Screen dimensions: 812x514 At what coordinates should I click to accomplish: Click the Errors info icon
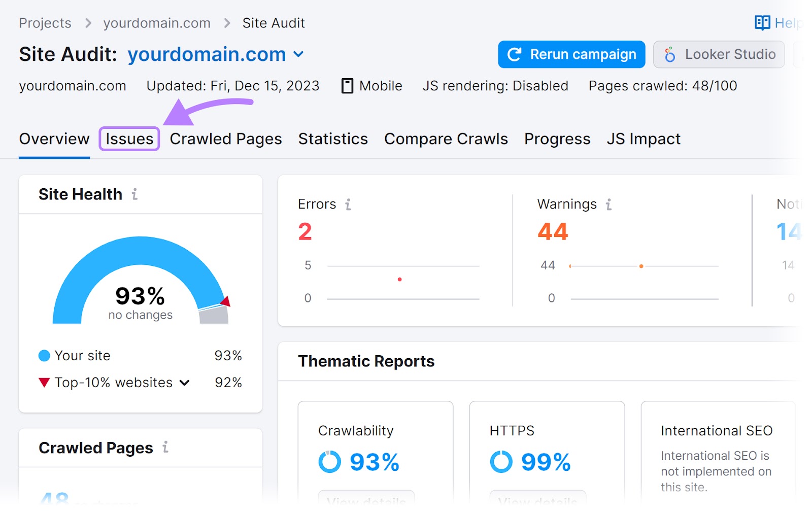point(348,204)
